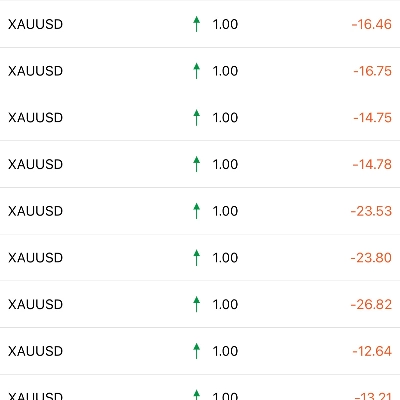Screen dimensions: 400x400
Task: Click the green arrow in the -12.64 row
Action: 197,351
